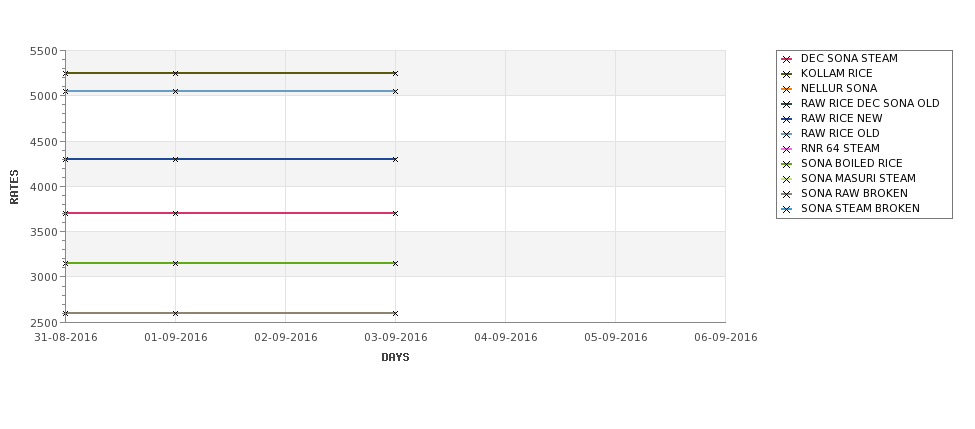Select SONA MASURI STEAM legend label
This screenshot has height=429, width=975.
point(858,178)
